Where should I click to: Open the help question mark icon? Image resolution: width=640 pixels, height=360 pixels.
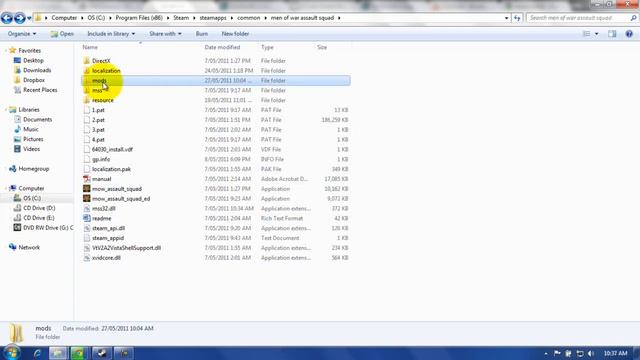(629, 34)
